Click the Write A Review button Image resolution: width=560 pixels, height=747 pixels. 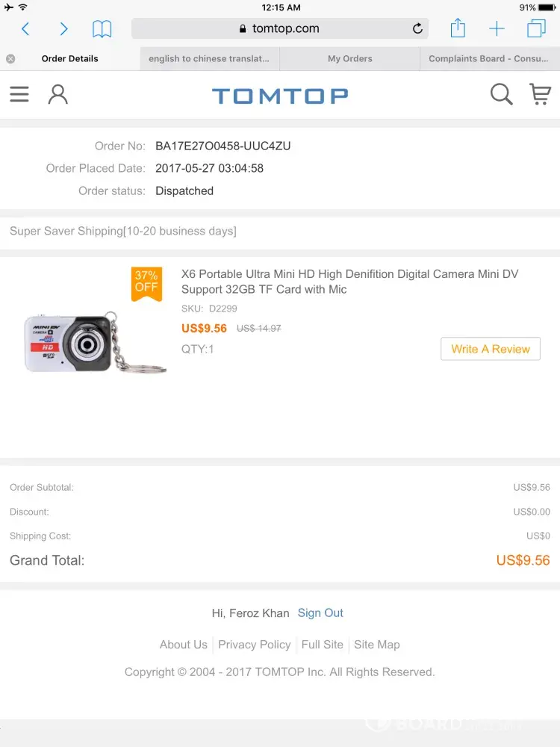tap(491, 349)
